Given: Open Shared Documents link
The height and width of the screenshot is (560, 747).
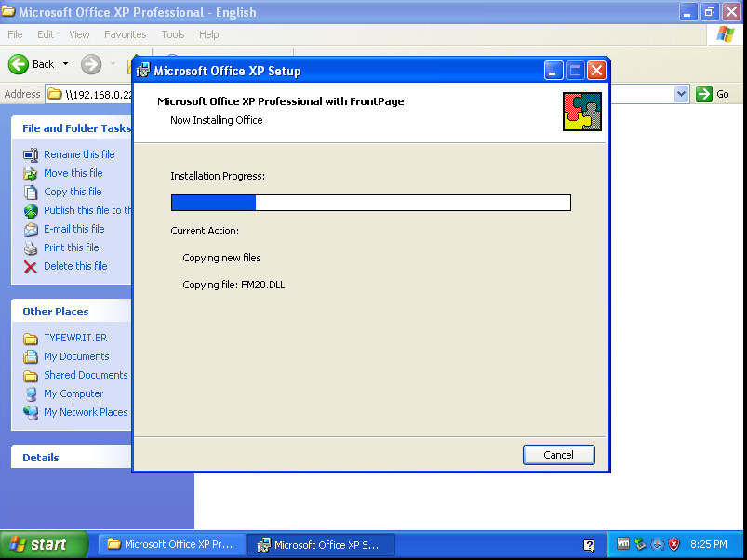Looking at the screenshot, I should click(x=86, y=375).
